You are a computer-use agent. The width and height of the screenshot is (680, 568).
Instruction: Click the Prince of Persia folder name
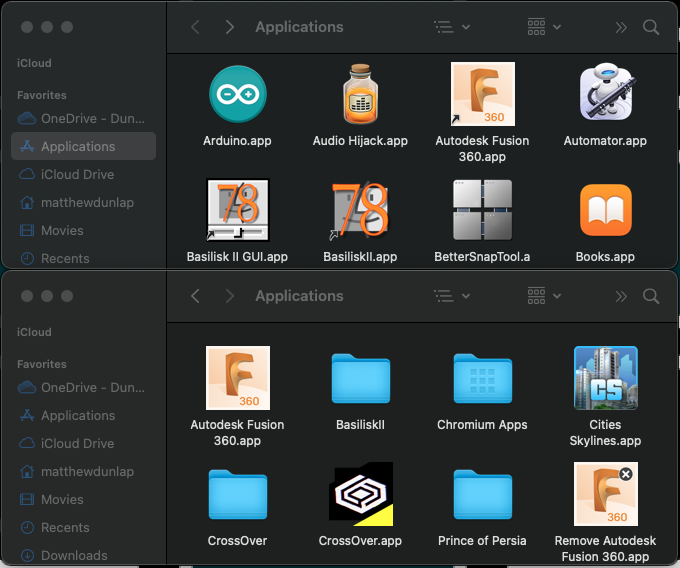(x=482, y=541)
